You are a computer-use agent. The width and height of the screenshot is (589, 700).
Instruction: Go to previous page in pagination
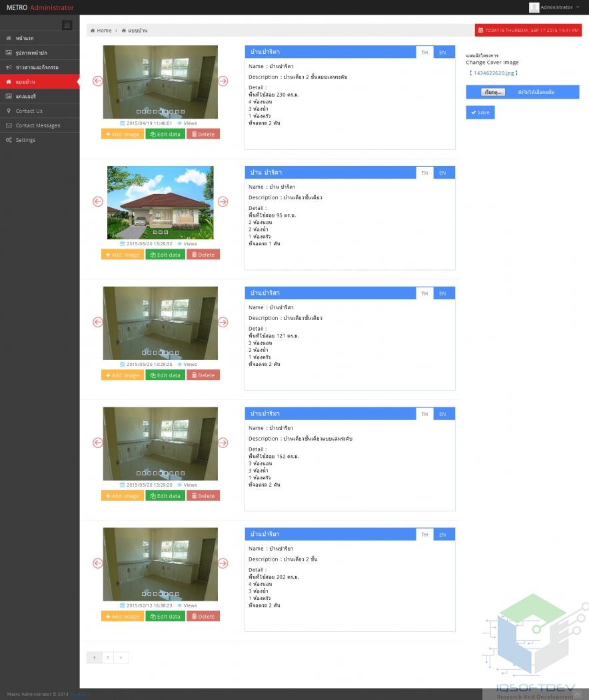[x=95, y=657]
